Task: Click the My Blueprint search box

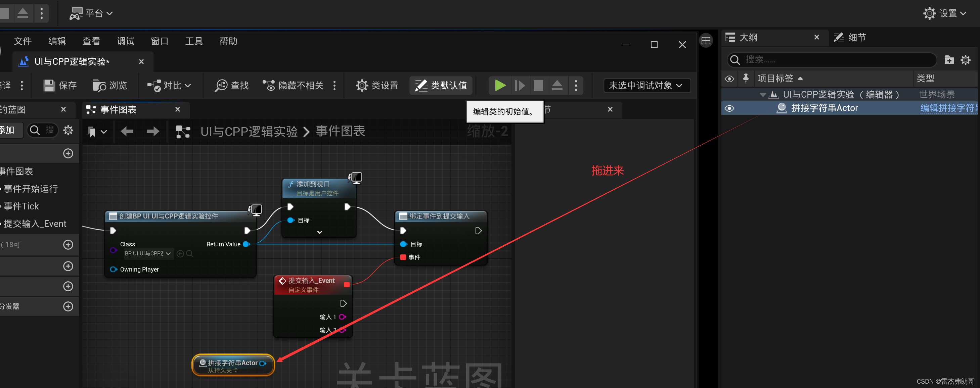Action: point(42,130)
